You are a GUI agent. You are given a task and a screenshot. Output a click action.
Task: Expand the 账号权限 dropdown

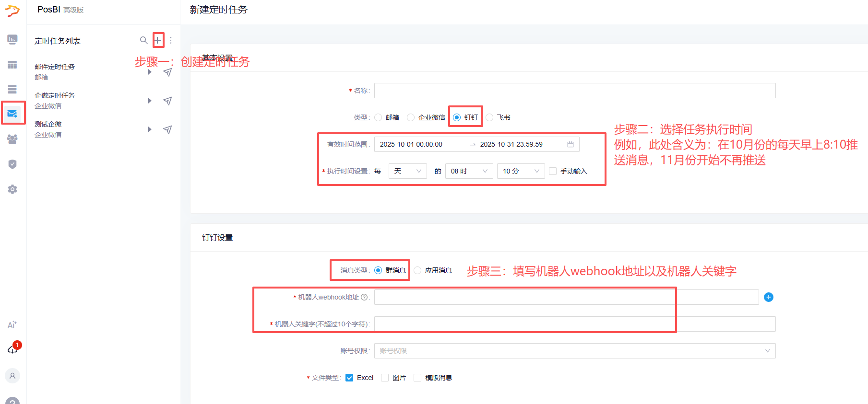(x=574, y=351)
